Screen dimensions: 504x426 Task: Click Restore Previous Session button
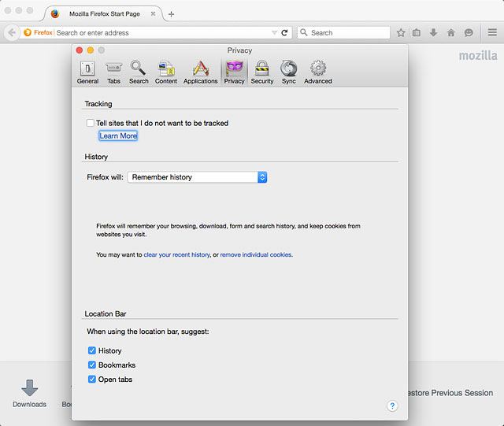click(x=450, y=393)
